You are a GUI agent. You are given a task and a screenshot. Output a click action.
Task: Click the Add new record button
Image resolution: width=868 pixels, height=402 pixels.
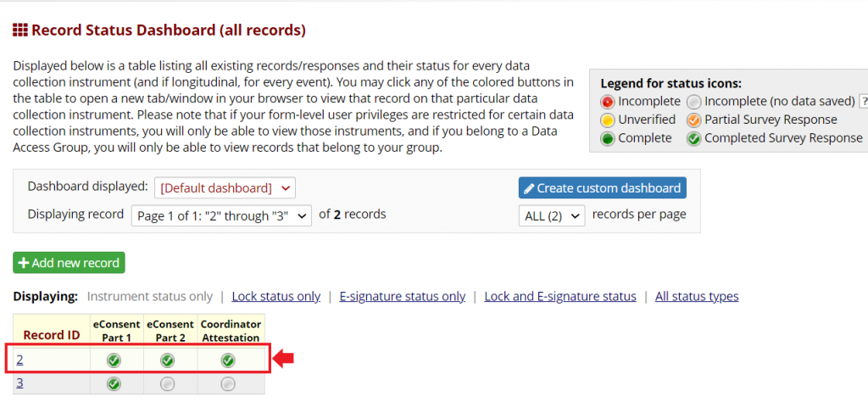click(x=69, y=263)
